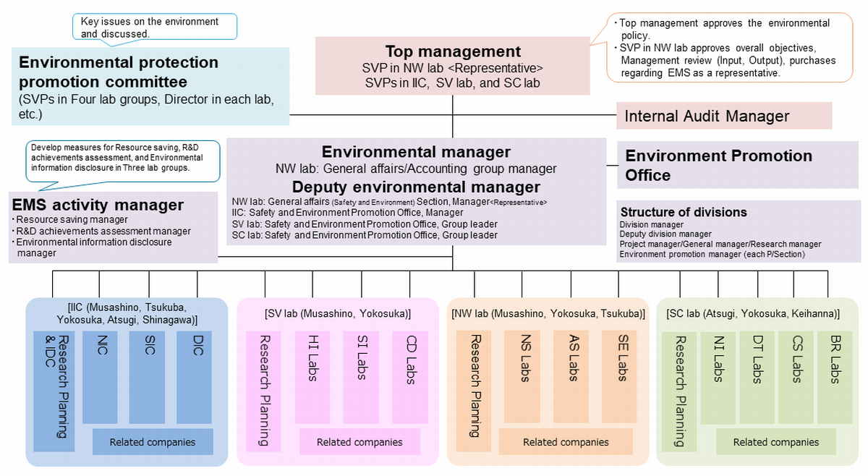
Task: Click Related companies under SV lab
Action: 359,442
